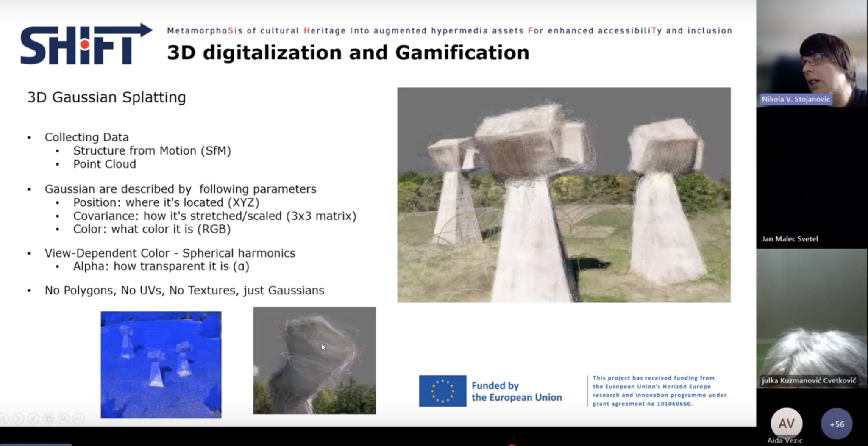This screenshot has height=446, width=868.
Task: Click the Horizon Europe grant agreement paragraph
Action: click(659, 391)
